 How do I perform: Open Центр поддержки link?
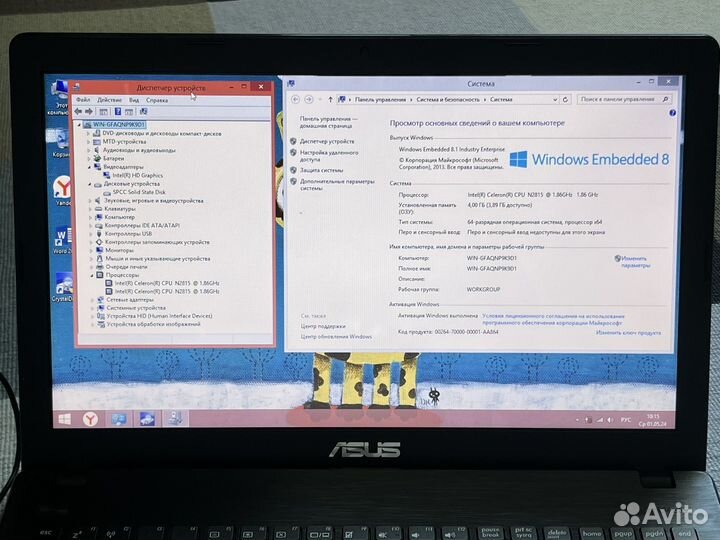point(323,326)
